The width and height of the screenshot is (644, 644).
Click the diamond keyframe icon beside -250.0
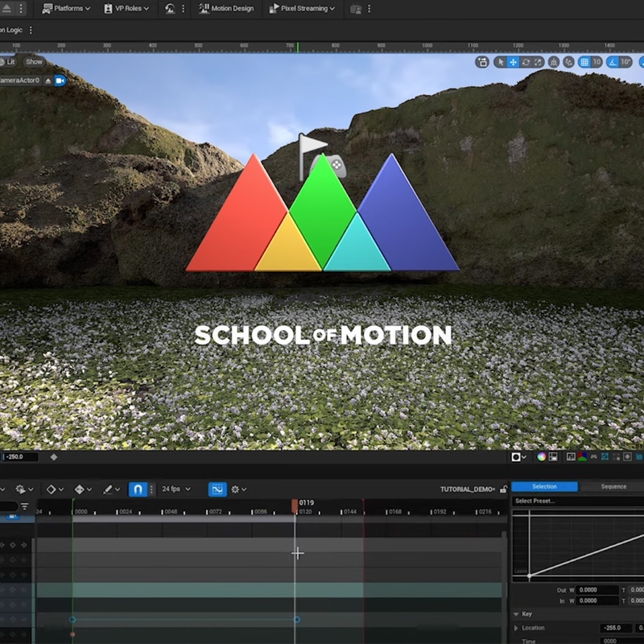pos(54,456)
